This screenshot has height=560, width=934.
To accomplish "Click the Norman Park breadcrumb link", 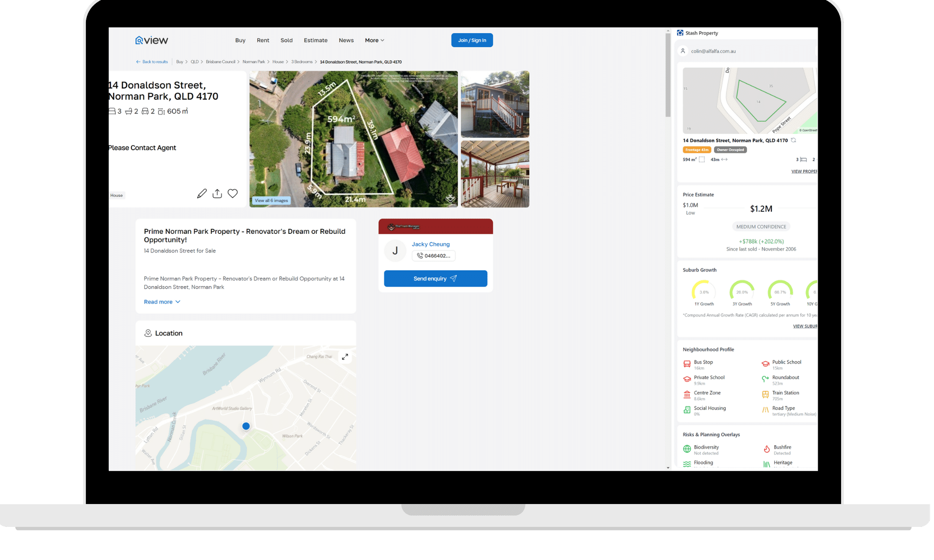I will coord(254,62).
